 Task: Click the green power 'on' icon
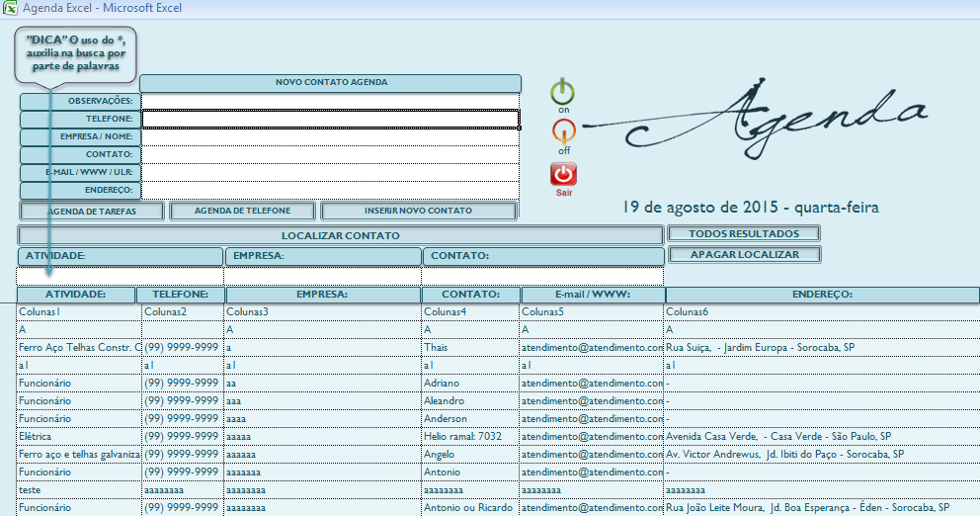562,92
